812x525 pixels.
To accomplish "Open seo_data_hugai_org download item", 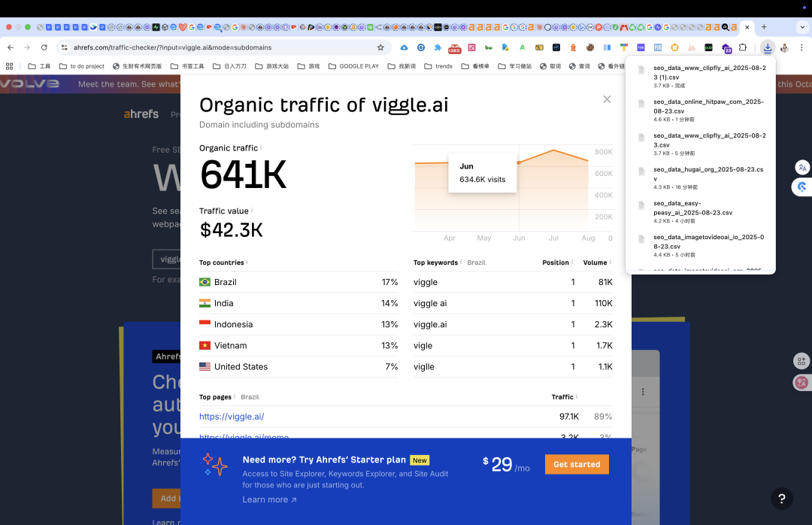I will (701, 178).
